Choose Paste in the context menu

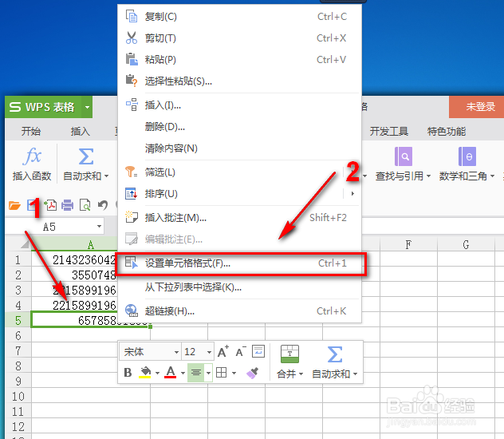point(239,60)
